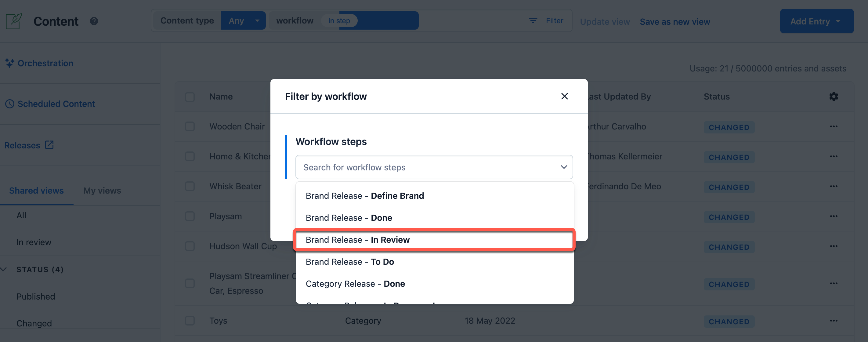Click the Save as new view button
The height and width of the screenshot is (342, 868).
[x=675, y=20]
